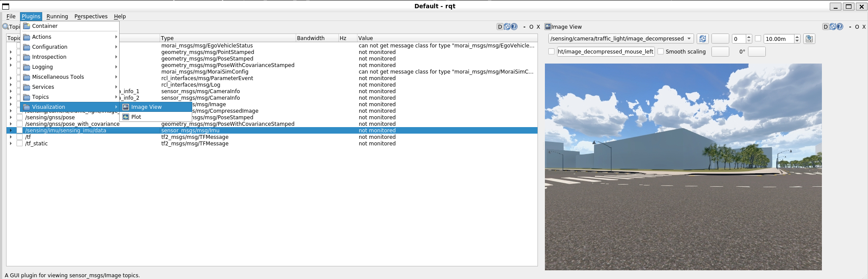Click reload icon in Topic Monitor title bar

tap(507, 27)
